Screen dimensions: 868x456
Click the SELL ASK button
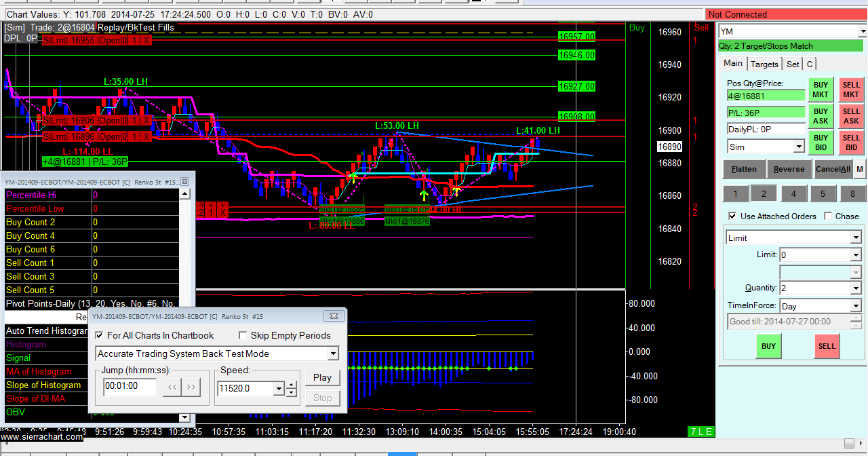point(851,116)
